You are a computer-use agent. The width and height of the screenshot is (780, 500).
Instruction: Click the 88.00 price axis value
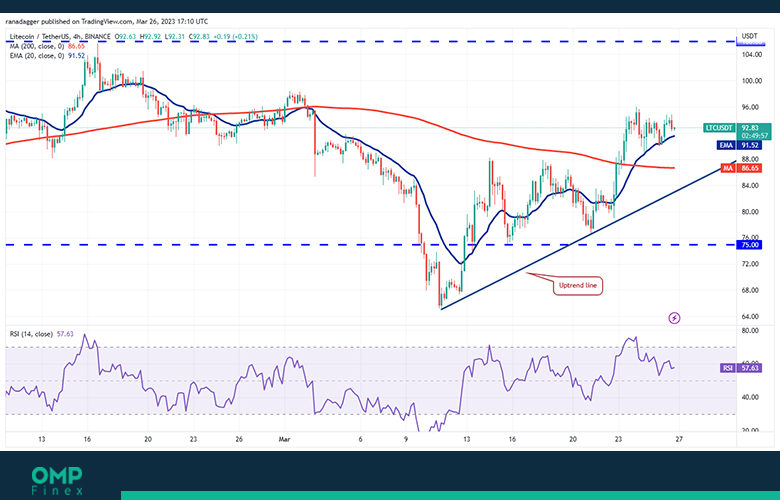click(x=751, y=159)
